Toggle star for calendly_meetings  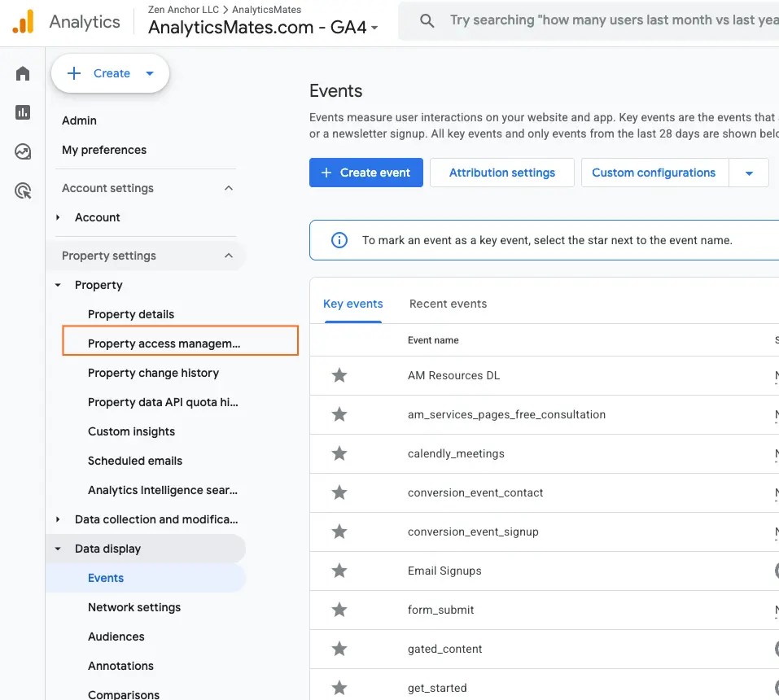click(339, 453)
